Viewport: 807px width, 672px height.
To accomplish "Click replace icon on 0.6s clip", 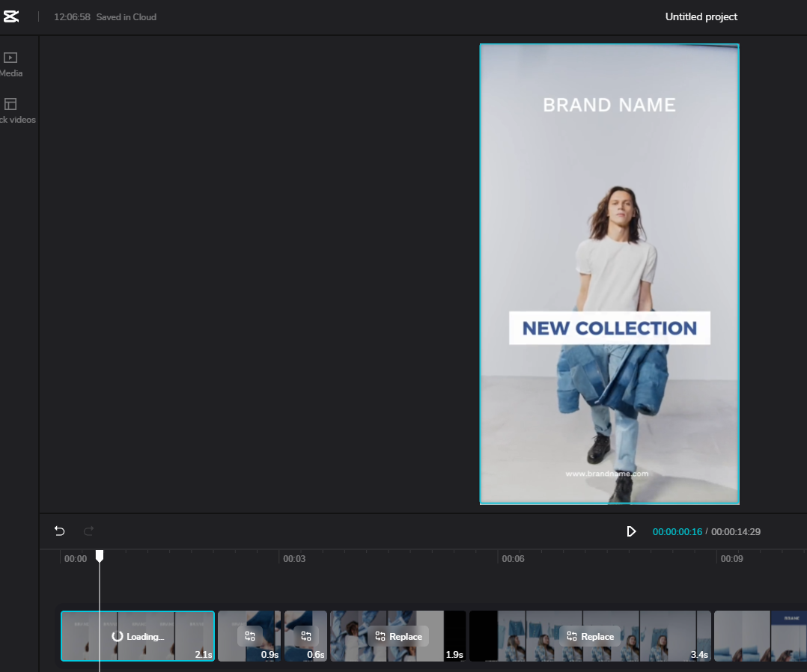I will 306,637.
